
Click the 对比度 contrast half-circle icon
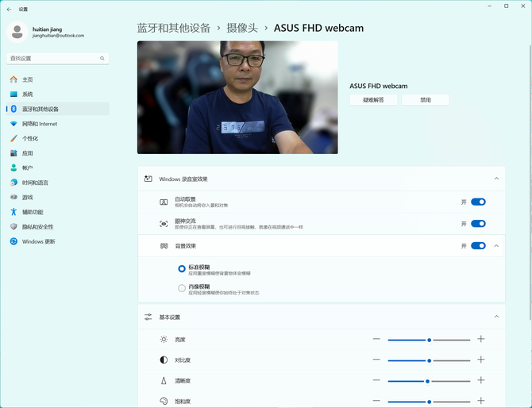(164, 360)
